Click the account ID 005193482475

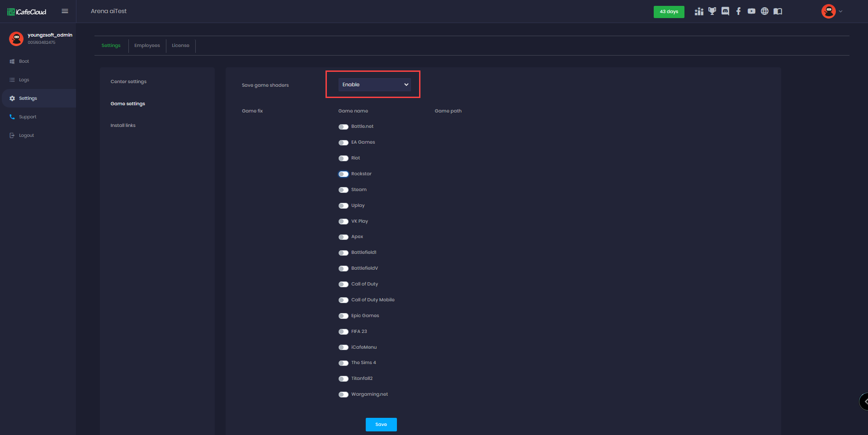pos(42,42)
